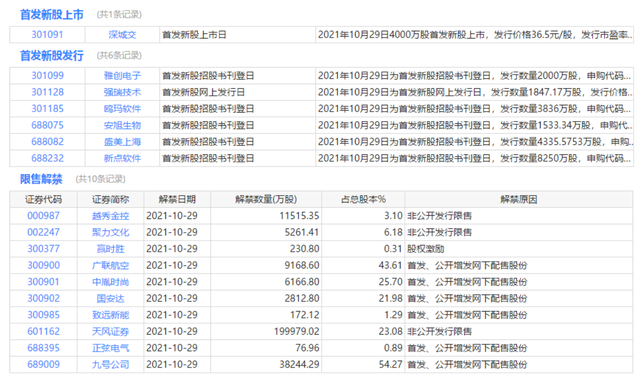
Task: Open stock code 688232 link
Action: 47,158
